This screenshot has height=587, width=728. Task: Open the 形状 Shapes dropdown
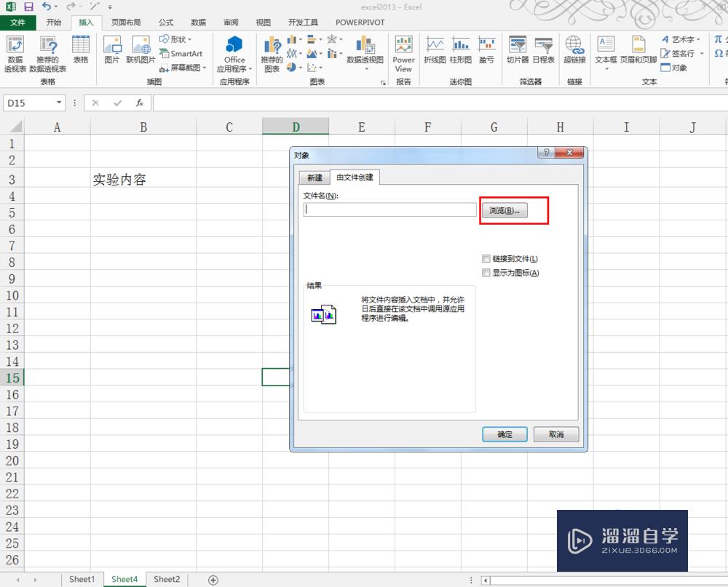pyautogui.click(x=179, y=40)
